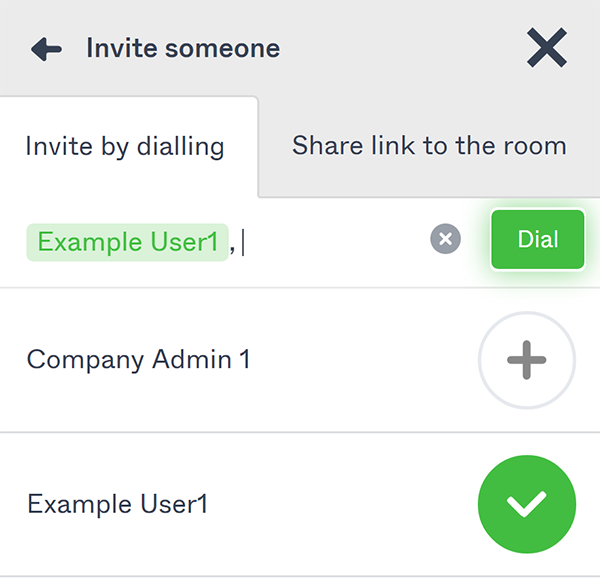
Task: Go back using the left arrow icon
Action: tap(46, 49)
